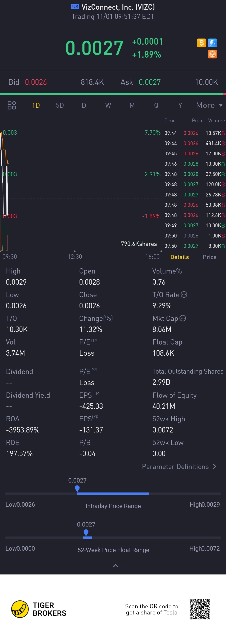
Task: Tap the orange round badge icon
Action: (x=212, y=54)
